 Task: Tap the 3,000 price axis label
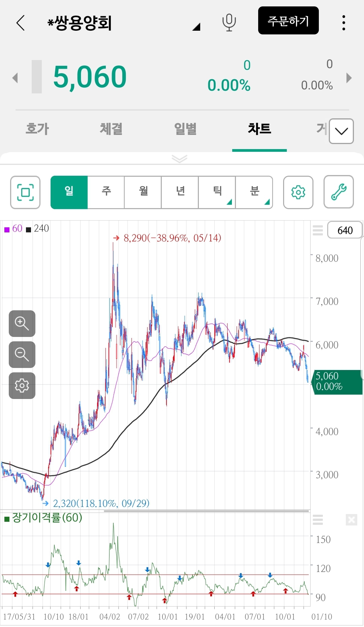click(x=327, y=475)
